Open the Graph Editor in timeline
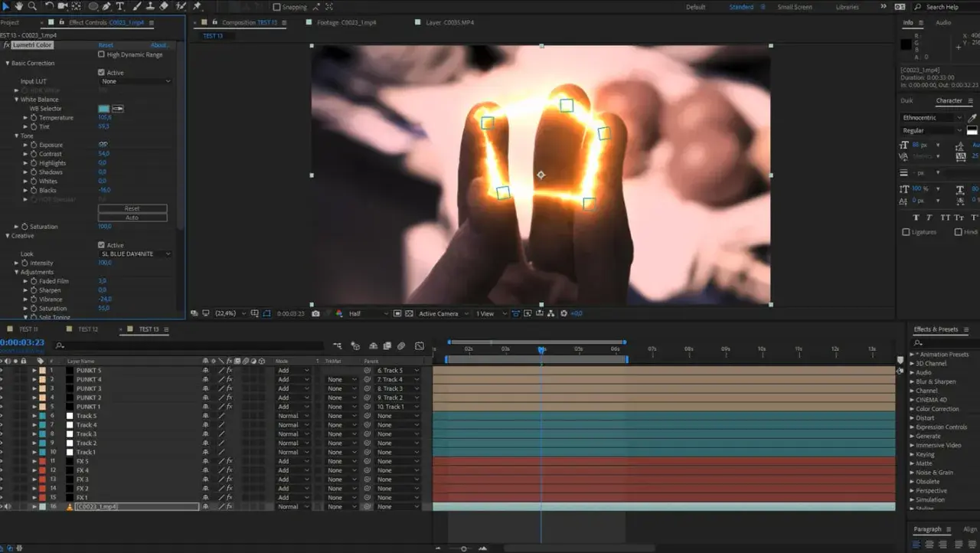The height and width of the screenshot is (553, 980). pos(420,346)
